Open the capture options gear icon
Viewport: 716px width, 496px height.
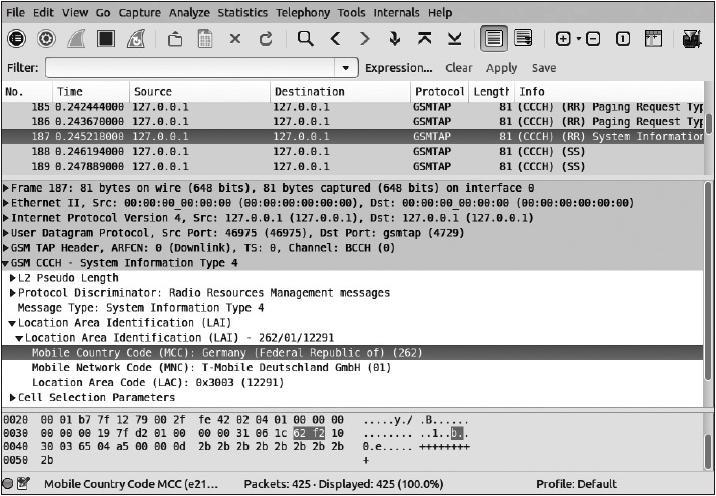[x=46, y=39]
